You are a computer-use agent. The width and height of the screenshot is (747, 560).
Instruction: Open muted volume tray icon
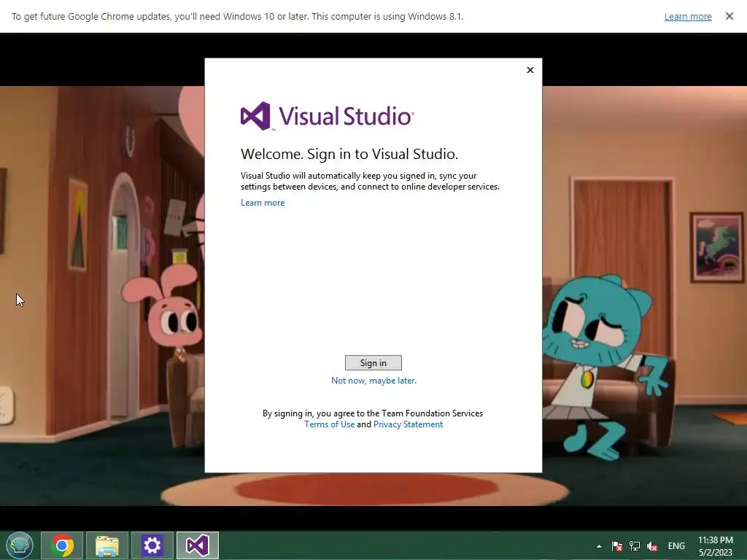click(652, 546)
